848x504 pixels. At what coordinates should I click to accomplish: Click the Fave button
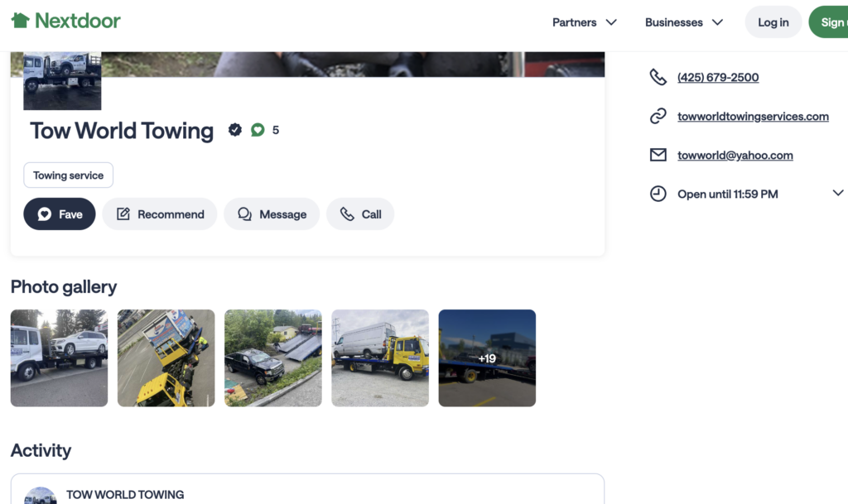(x=60, y=214)
